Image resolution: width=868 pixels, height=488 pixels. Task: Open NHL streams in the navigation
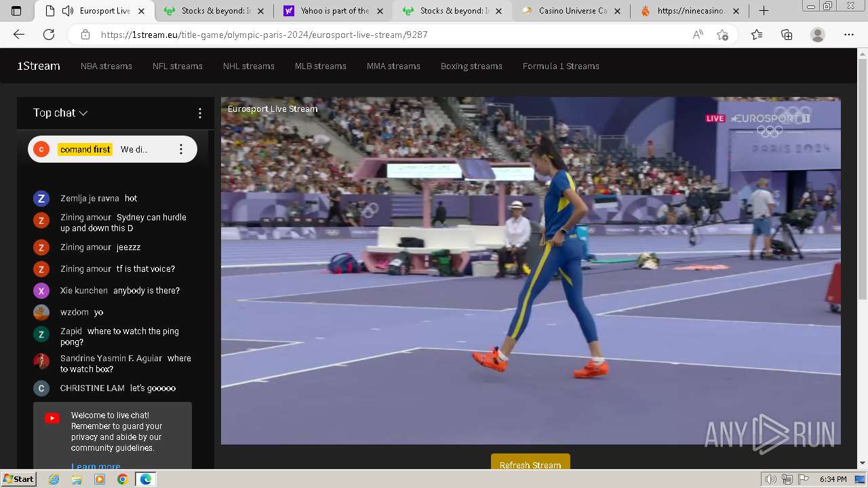coord(249,66)
